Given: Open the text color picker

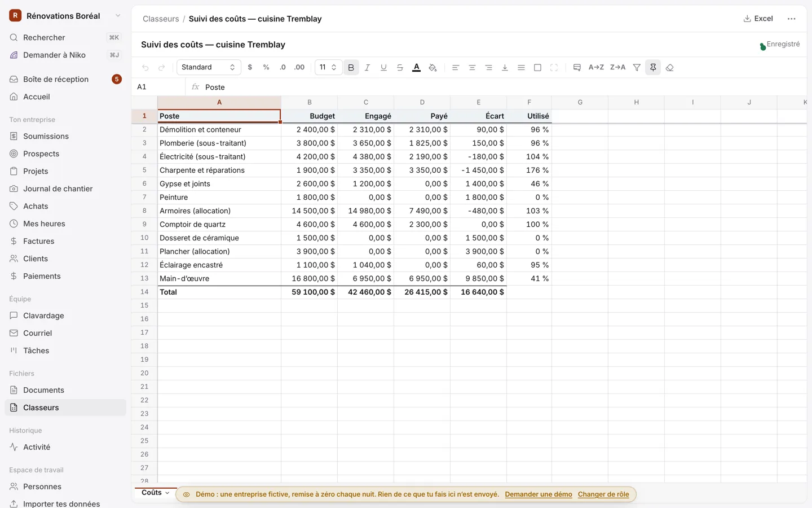Looking at the screenshot, I should (x=416, y=68).
